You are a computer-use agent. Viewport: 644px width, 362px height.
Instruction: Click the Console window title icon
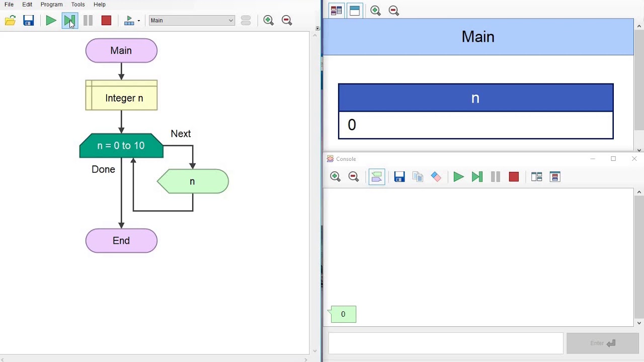click(x=330, y=159)
